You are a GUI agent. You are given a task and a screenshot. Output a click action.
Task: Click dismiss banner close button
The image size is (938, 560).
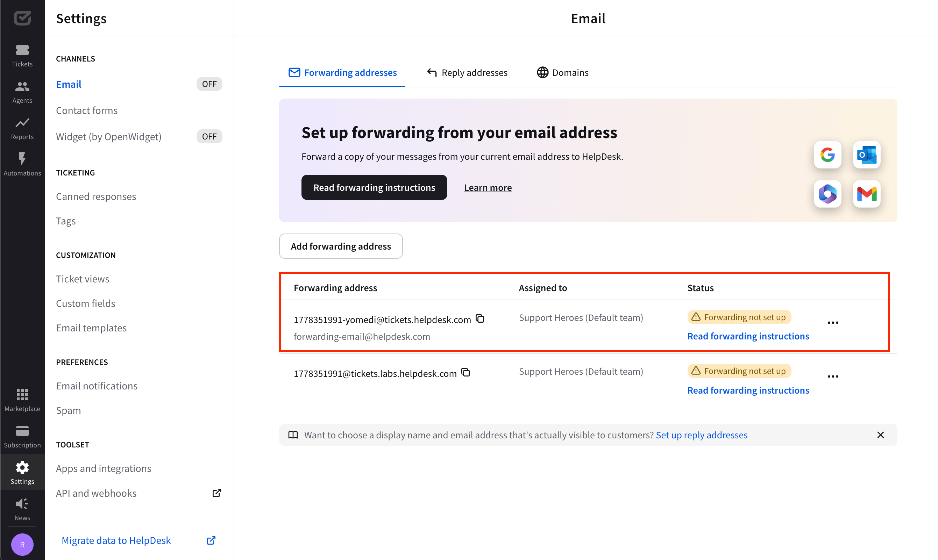pyautogui.click(x=881, y=435)
